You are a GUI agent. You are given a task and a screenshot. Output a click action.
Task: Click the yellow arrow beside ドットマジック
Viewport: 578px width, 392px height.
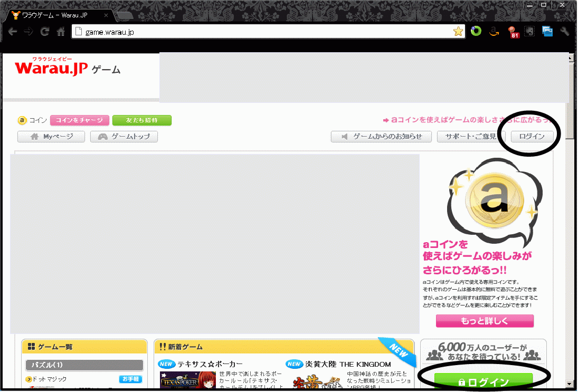(x=29, y=379)
